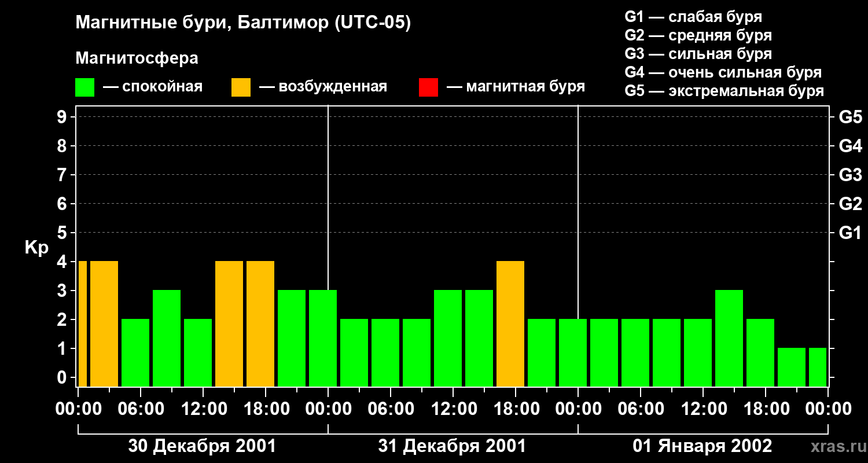868x463 pixels.
Task: Click the 'Kp' axis label
Action: point(36,248)
